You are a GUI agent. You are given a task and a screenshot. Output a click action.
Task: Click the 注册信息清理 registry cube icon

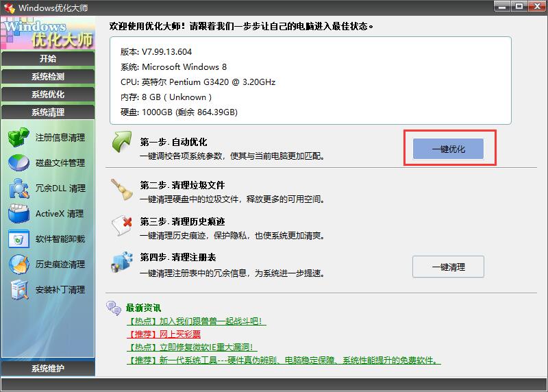pos(19,137)
